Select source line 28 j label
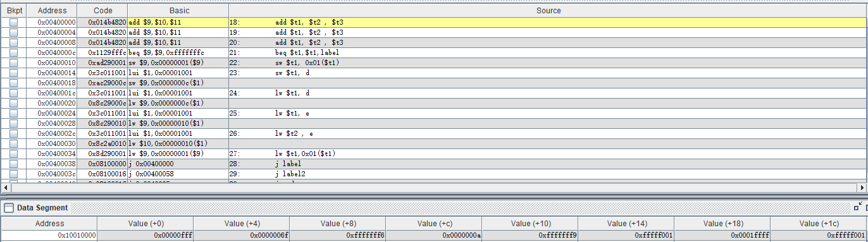 [548, 164]
